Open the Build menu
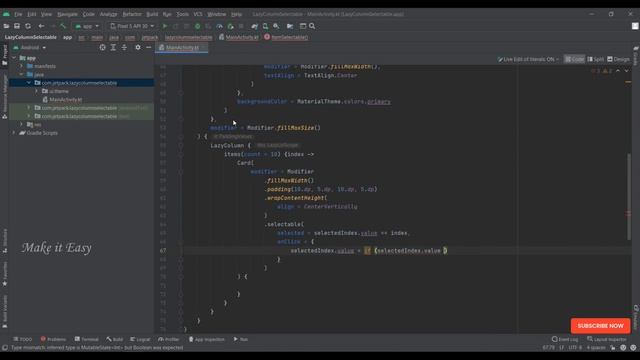The width and height of the screenshot is (640, 360). [152, 14]
